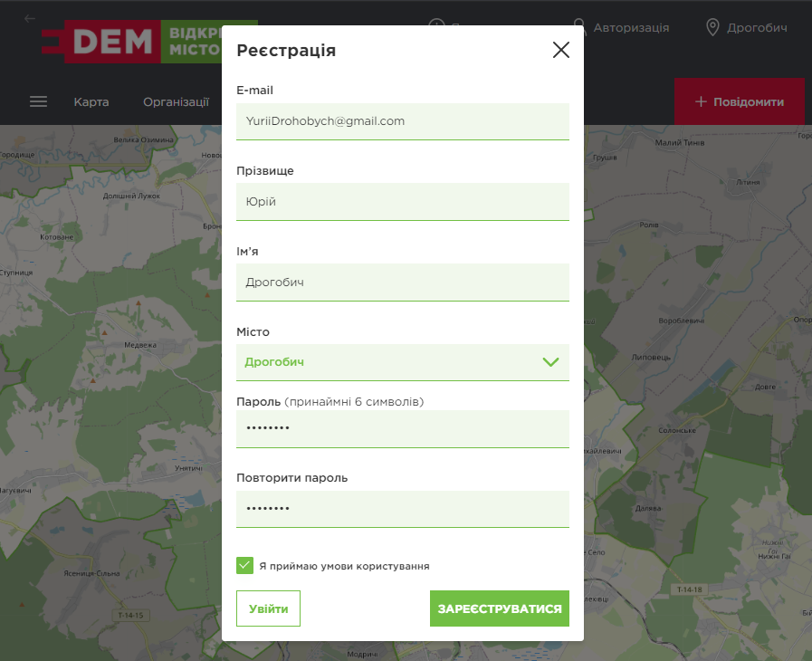Screen dimensions: 812x661
Task: Open the Дрогобич city selection field
Action: 402,362
